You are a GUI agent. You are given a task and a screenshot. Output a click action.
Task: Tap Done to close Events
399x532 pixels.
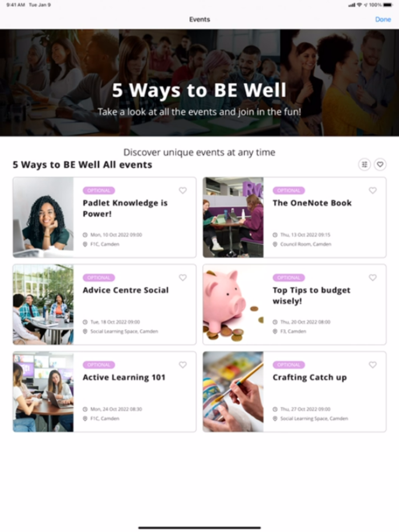click(383, 19)
